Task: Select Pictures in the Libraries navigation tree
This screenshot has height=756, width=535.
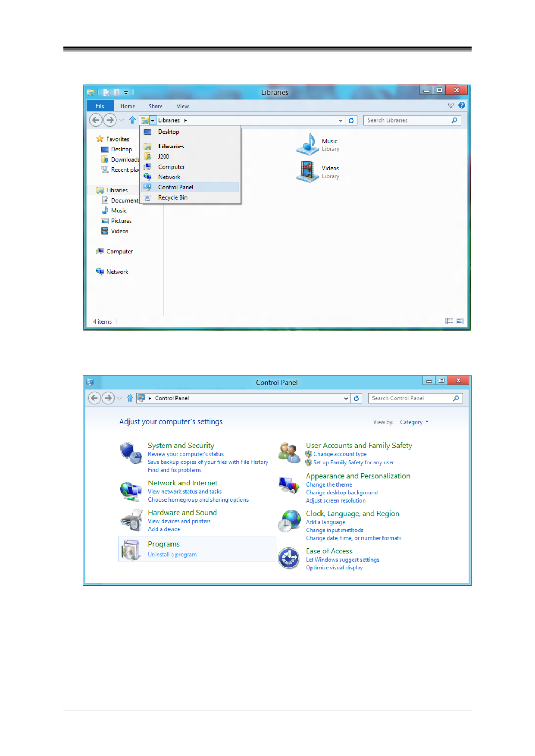Action: pyautogui.click(x=121, y=221)
